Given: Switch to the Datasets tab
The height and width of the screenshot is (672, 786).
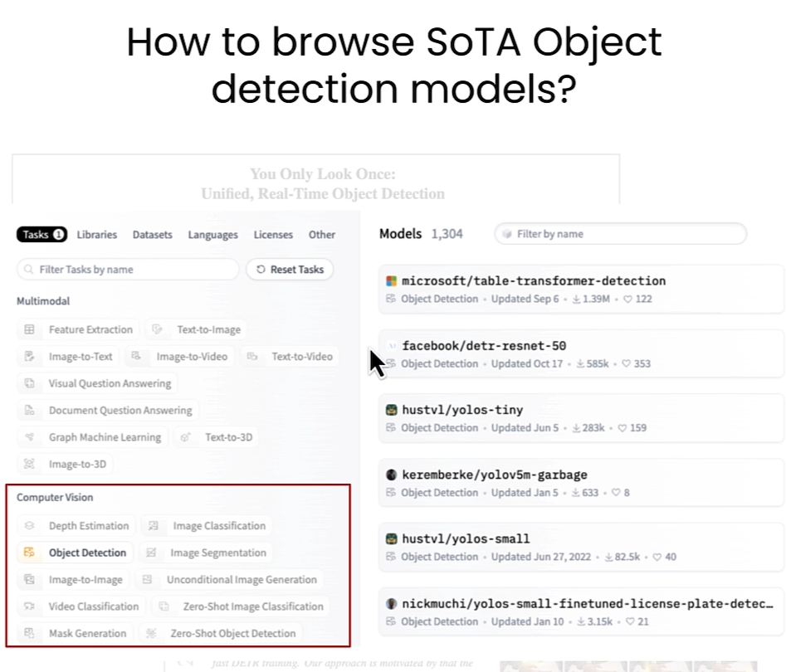Looking at the screenshot, I should pyautogui.click(x=153, y=235).
